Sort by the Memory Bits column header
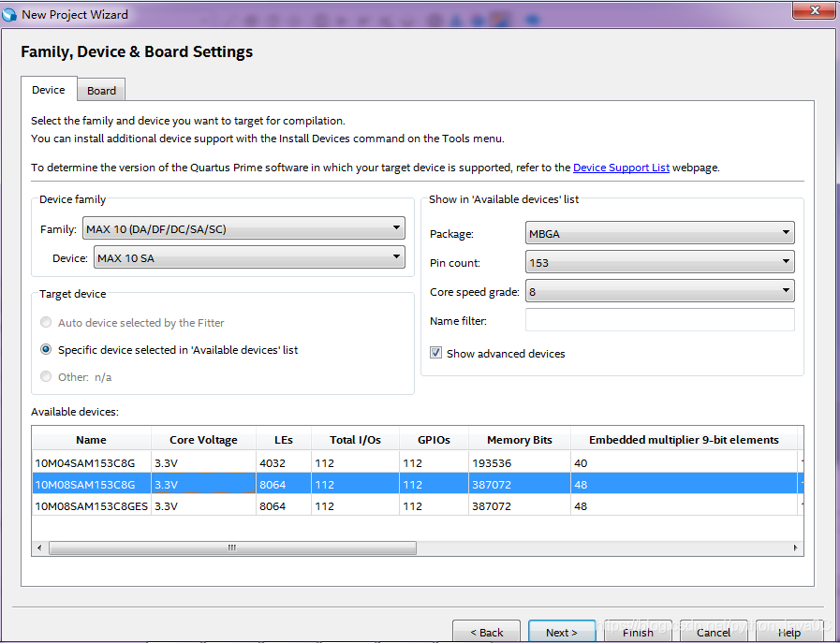The image size is (840, 643). click(x=520, y=440)
